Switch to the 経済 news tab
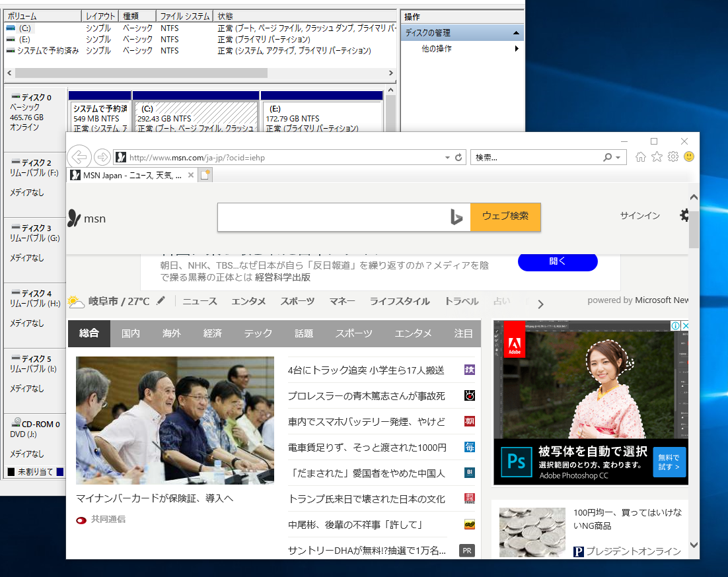The height and width of the screenshot is (577, 728). pos(212,333)
